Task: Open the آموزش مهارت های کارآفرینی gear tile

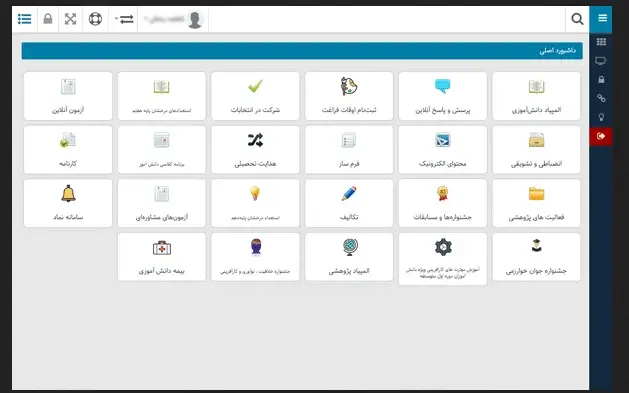Action: tap(442, 259)
